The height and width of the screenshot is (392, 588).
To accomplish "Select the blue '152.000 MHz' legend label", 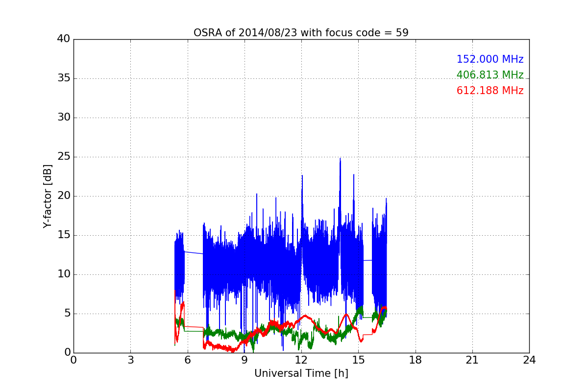I will coord(490,59).
